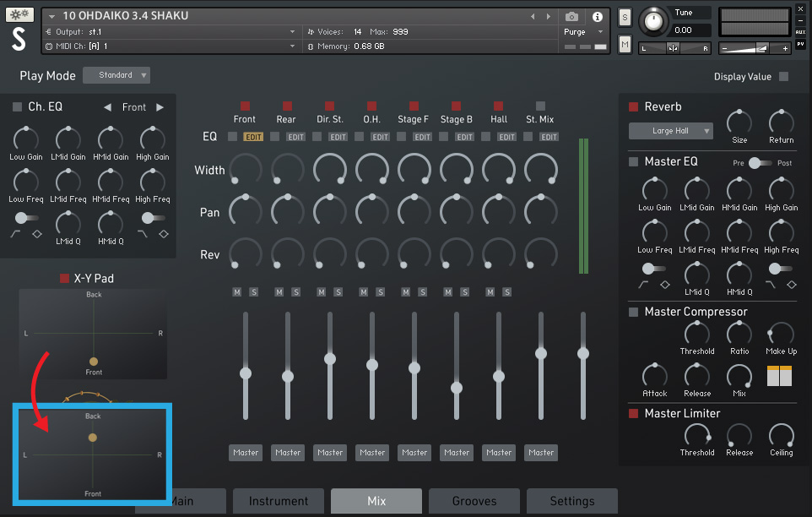Mute the O.H. channel
This screenshot has height=517, width=812.
pyautogui.click(x=364, y=292)
